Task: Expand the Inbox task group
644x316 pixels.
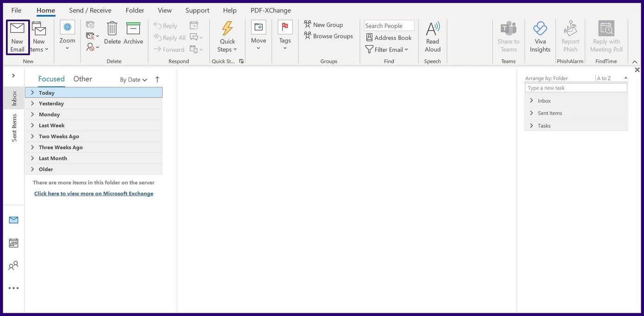Action: coord(532,100)
